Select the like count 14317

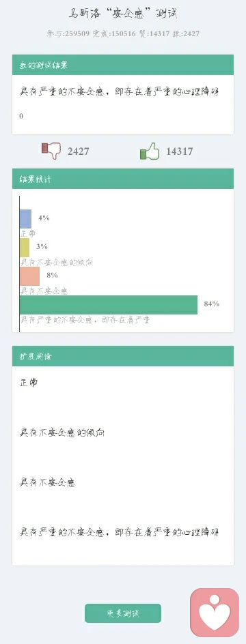[x=179, y=151]
